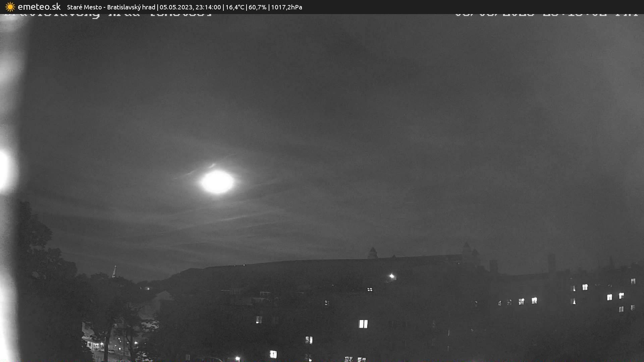Image resolution: width=644 pixels, height=362 pixels.
Task: Click the camera timestamp overlay at top right
Action: point(546,15)
